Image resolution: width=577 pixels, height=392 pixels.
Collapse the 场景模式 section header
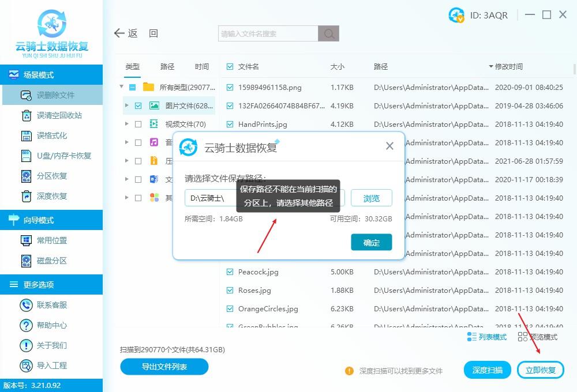click(51, 74)
